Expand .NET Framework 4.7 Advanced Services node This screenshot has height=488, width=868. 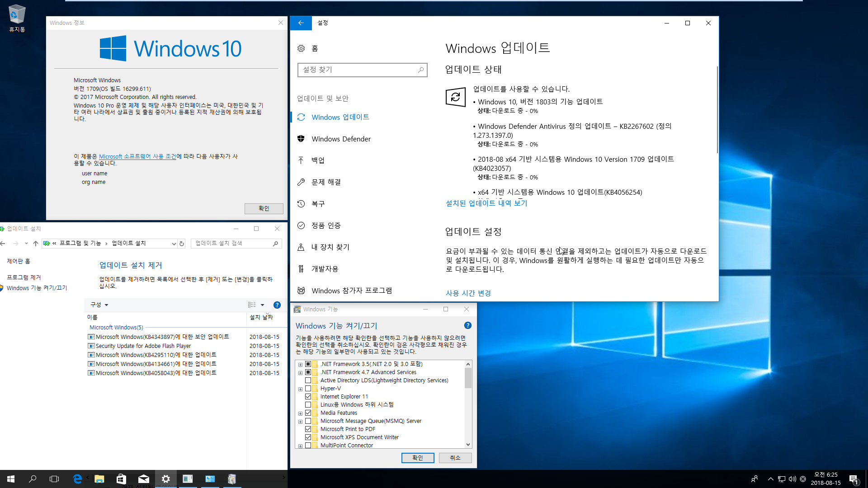pos(300,373)
